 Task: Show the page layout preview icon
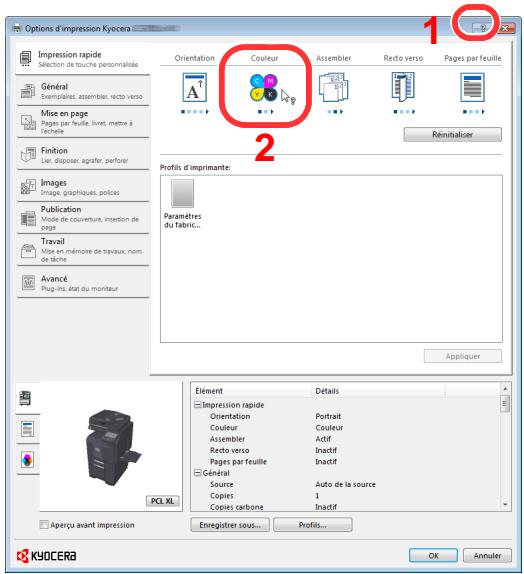coord(27,429)
